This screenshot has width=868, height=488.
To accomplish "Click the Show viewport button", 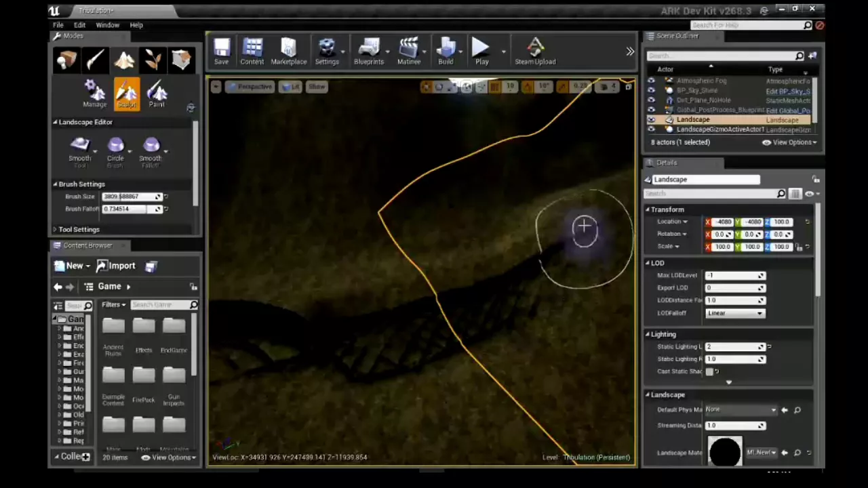I will click(317, 87).
